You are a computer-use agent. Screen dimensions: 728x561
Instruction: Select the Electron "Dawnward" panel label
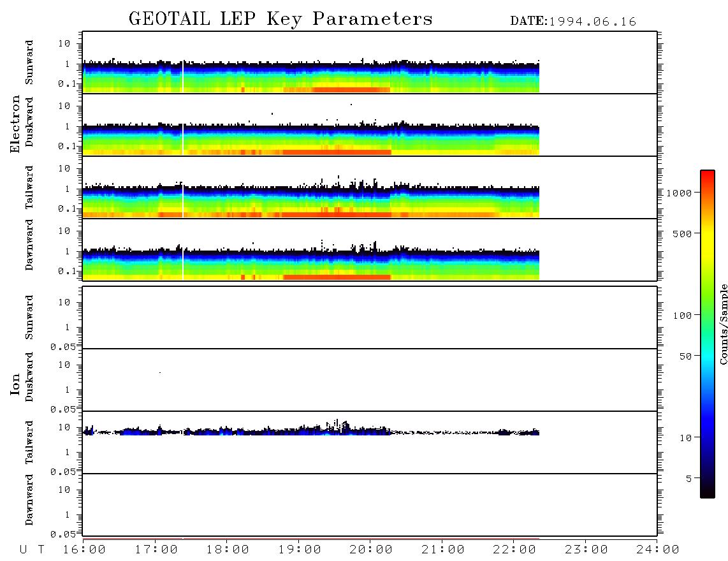pos(29,245)
